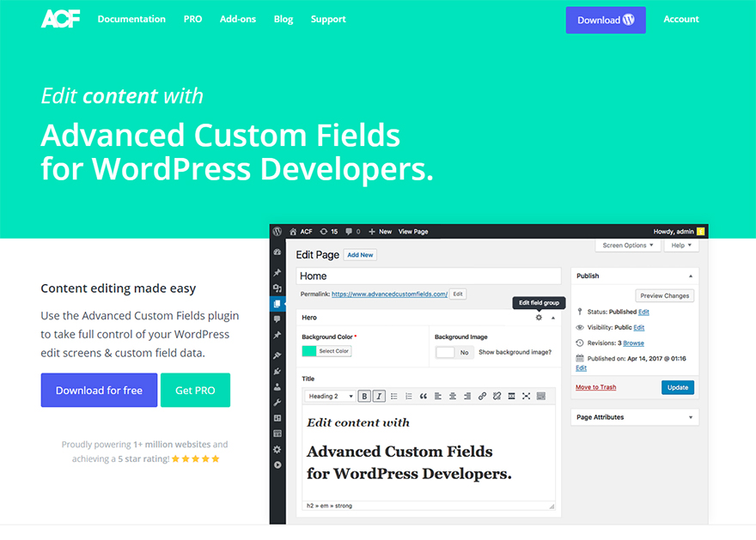Click the Download for free button
The image size is (756, 540).
pyautogui.click(x=99, y=390)
